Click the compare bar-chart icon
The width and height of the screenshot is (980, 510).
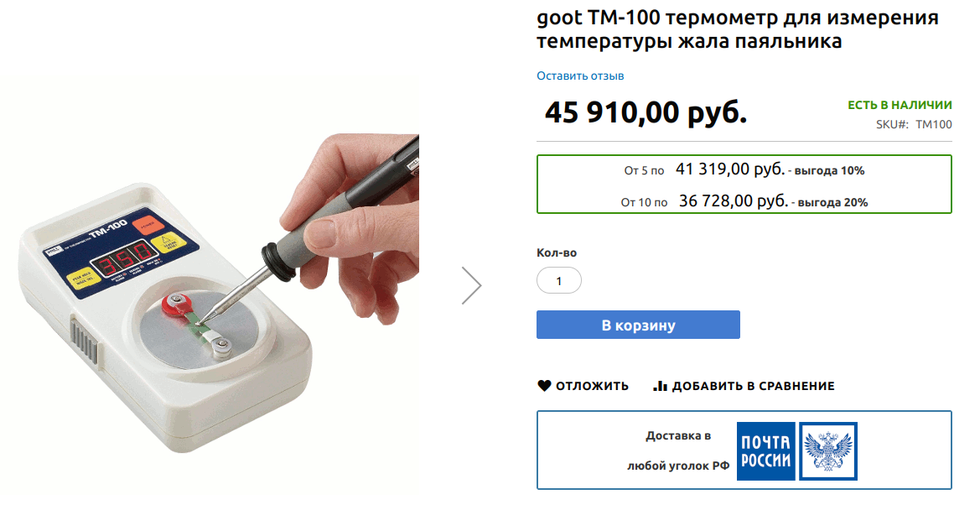pyautogui.click(x=661, y=386)
